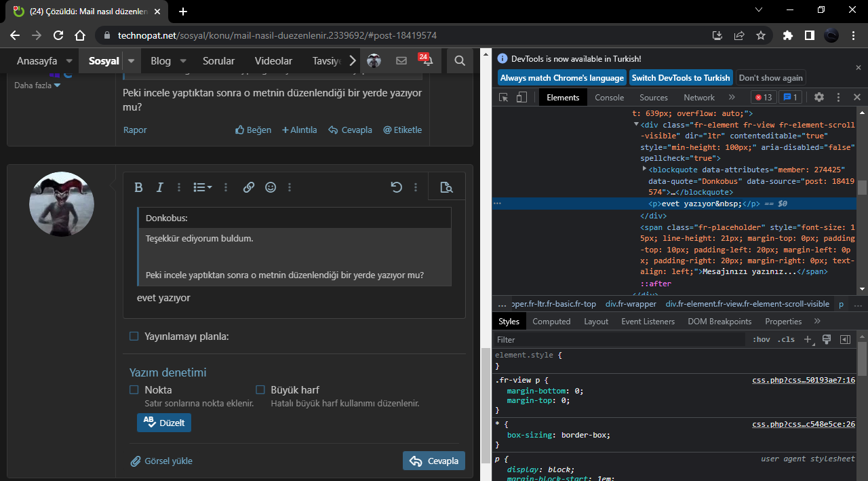Select the DevTools inspect element tool
This screenshot has width=868, height=481.
click(x=503, y=97)
